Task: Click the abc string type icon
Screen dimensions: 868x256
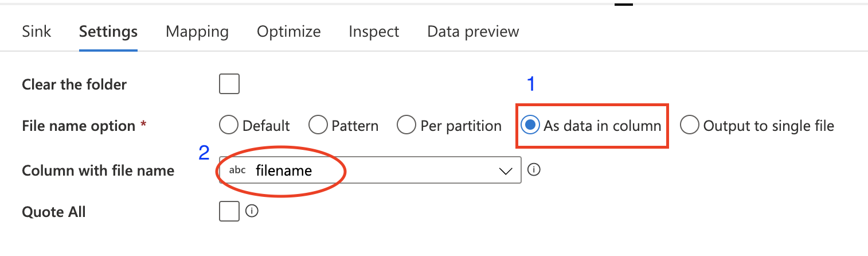Action: click(237, 170)
